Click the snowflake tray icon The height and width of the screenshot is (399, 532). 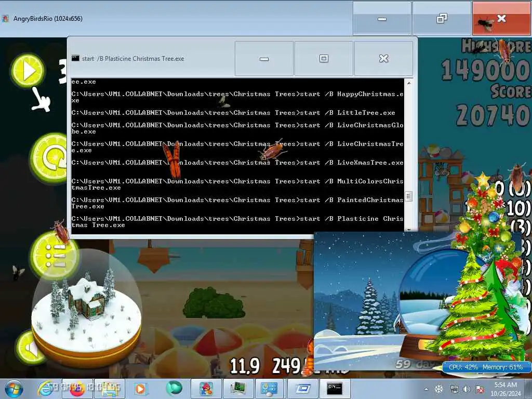point(439,389)
